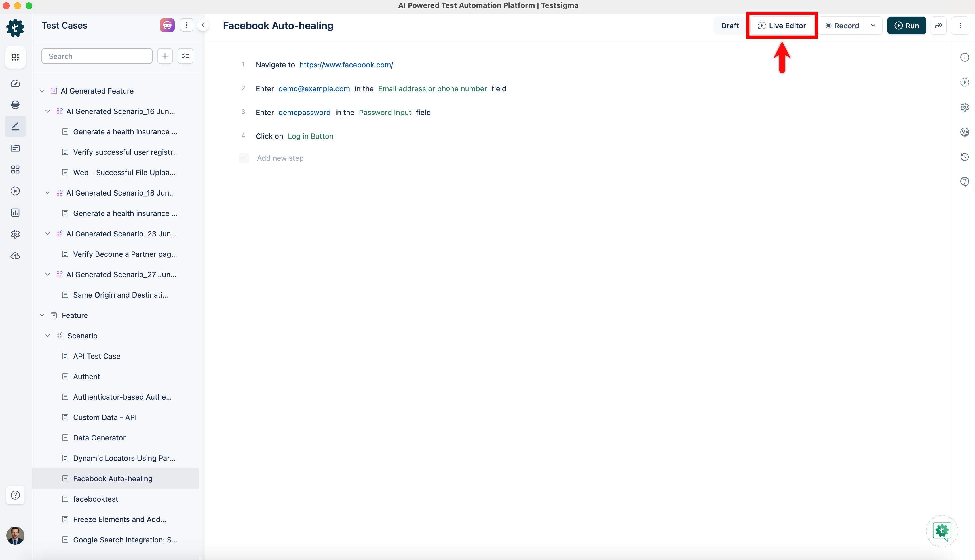Collapse the AI Generated Feature folder
Screen dimensions: 975x560
[x=42, y=91]
